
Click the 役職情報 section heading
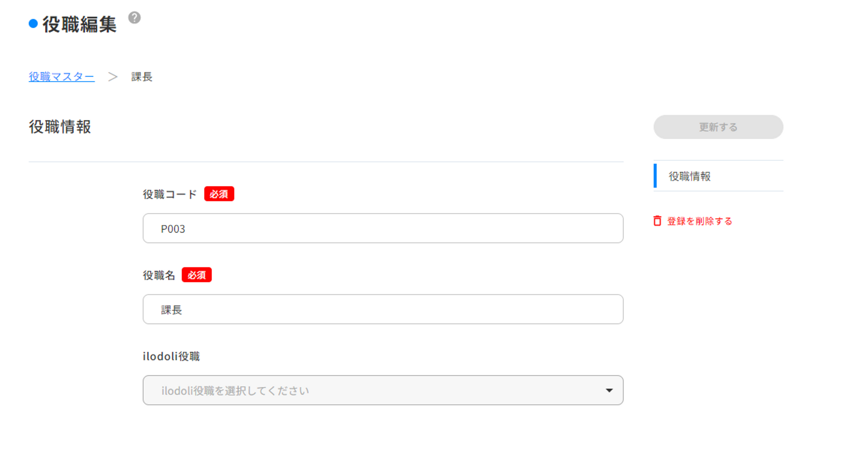click(x=60, y=127)
